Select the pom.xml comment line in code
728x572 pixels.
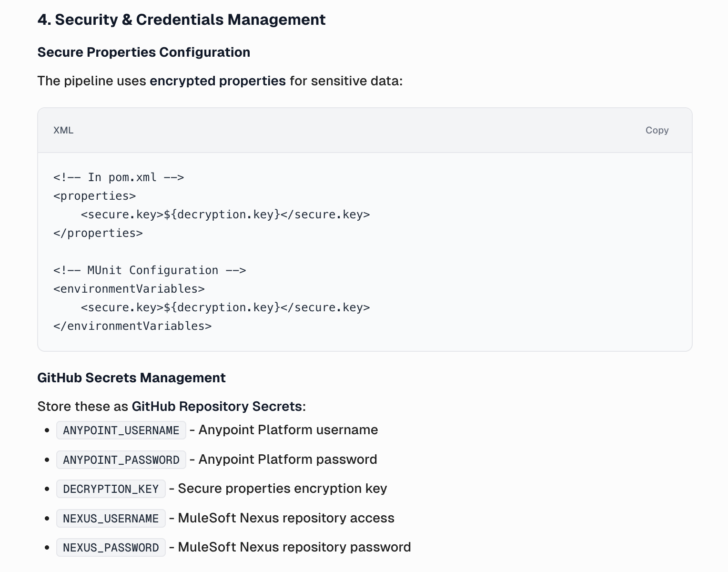coord(118,177)
